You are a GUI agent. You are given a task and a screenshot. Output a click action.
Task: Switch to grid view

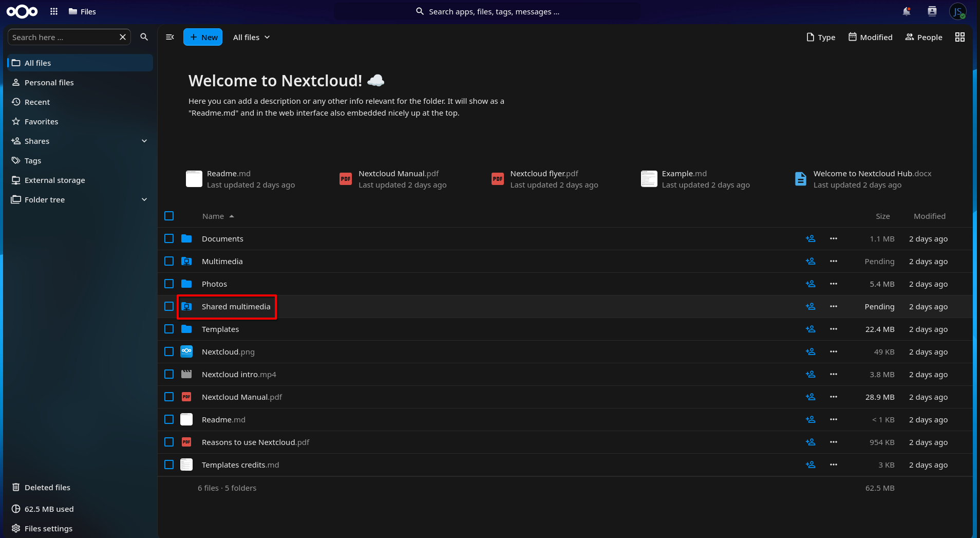[x=960, y=37]
